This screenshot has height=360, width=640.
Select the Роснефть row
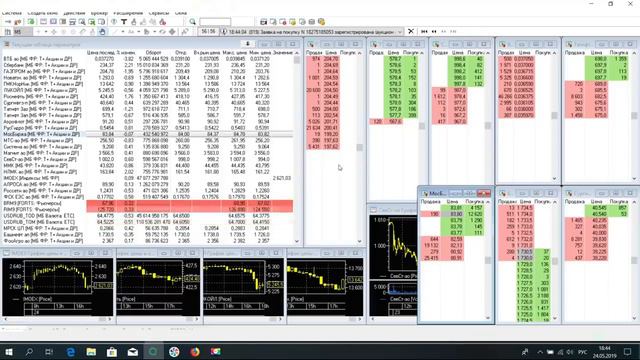[148, 97]
